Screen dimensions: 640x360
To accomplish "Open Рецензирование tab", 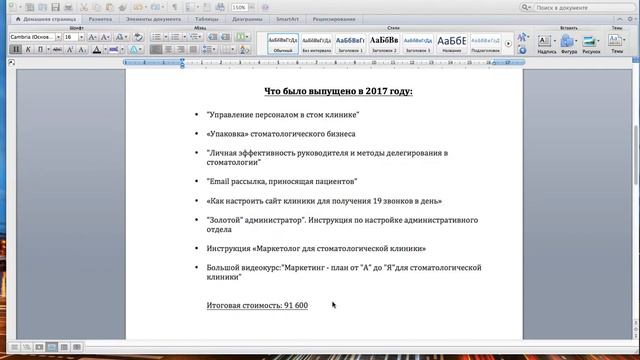I will click(334, 19).
